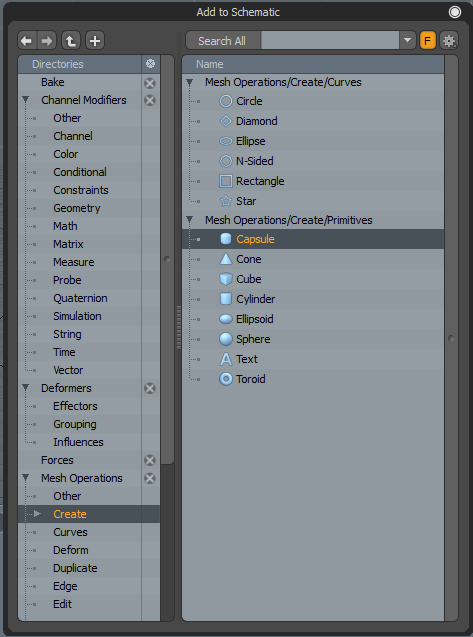
Task: Click the back arrow navigation button
Action: click(x=27, y=41)
